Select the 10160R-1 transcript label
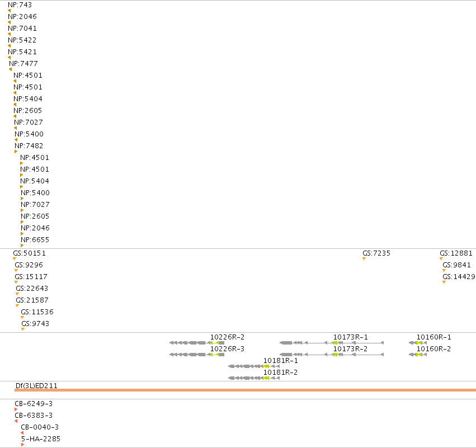476x448 pixels. (x=434, y=337)
